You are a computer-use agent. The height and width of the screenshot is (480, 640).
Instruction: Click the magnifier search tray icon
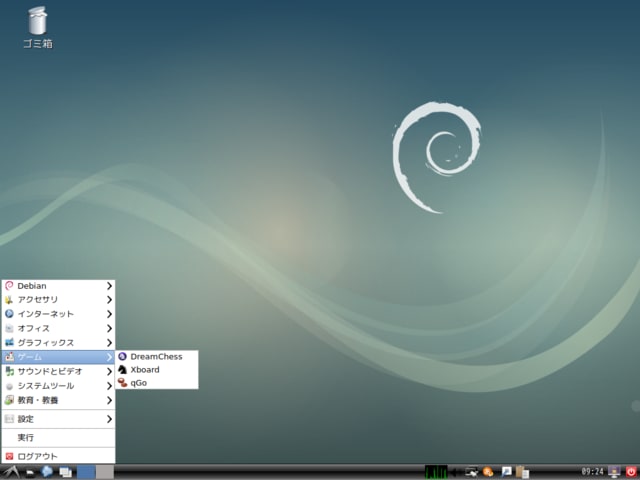[x=506, y=472]
